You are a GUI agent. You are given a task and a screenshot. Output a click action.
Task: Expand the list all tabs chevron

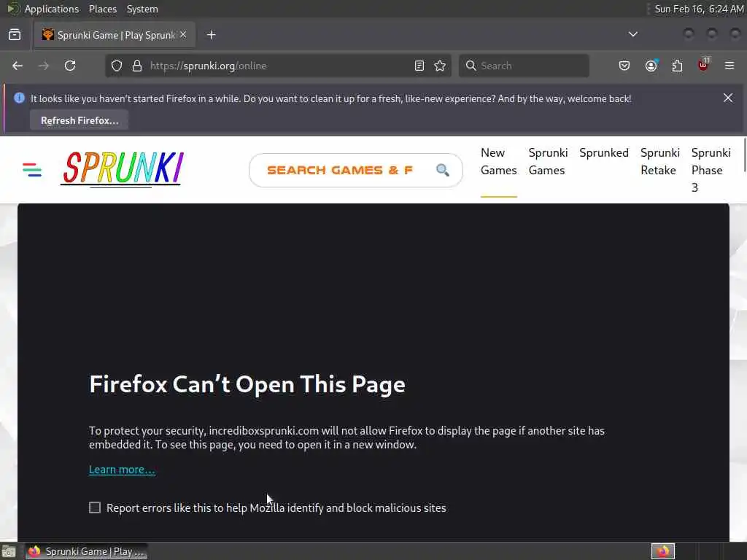(x=632, y=34)
